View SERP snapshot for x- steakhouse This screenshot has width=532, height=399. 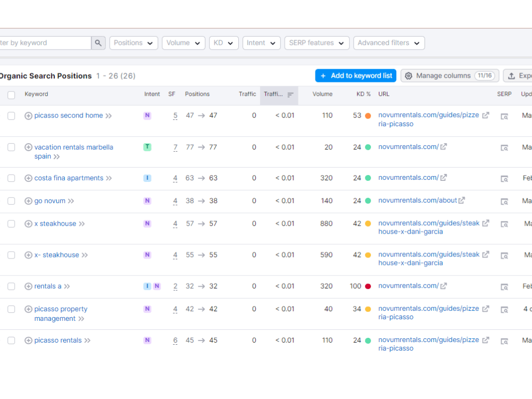click(x=504, y=255)
